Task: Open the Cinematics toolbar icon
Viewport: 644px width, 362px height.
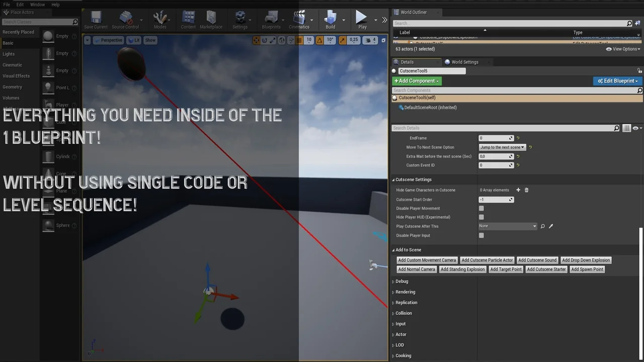Action: 299,19
